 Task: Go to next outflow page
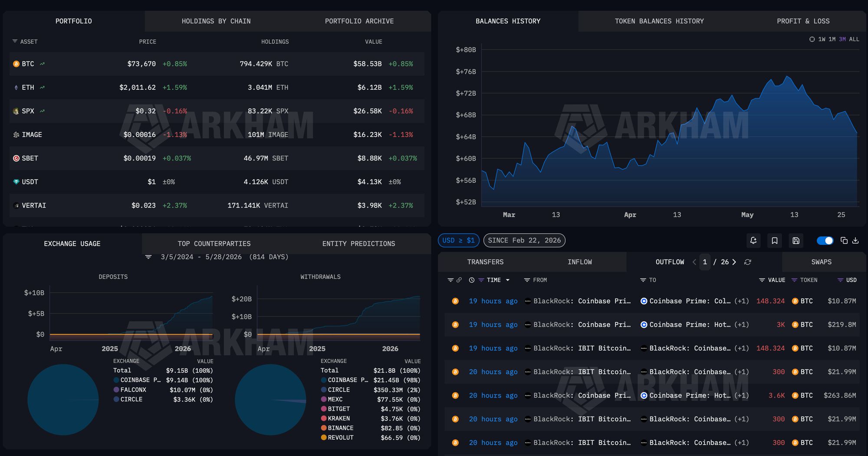click(734, 262)
